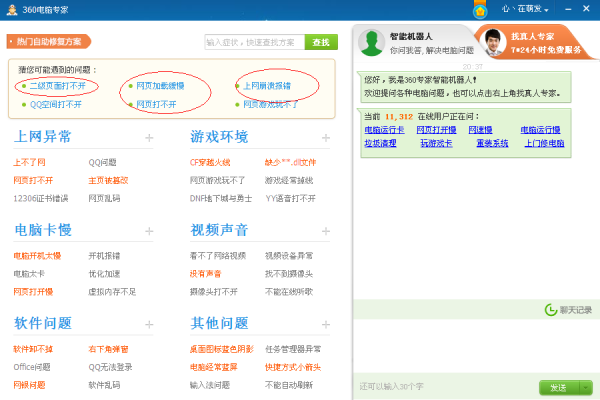Open the 上网崩溃报错 suggestion
Viewport: 600px width, 400px height.
click(x=267, y=86)
